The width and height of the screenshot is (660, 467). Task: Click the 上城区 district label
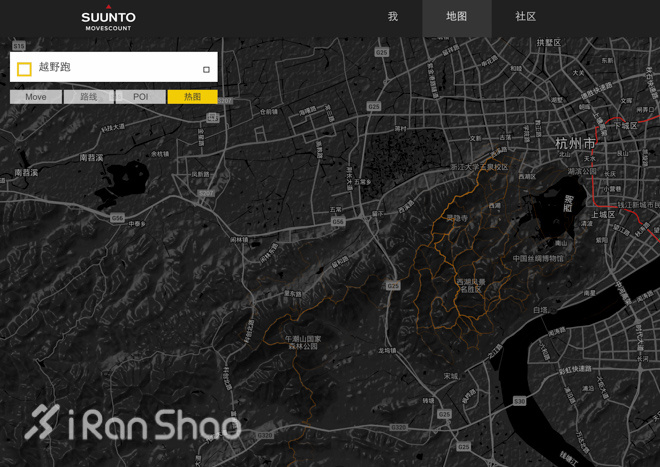point(603,214)
